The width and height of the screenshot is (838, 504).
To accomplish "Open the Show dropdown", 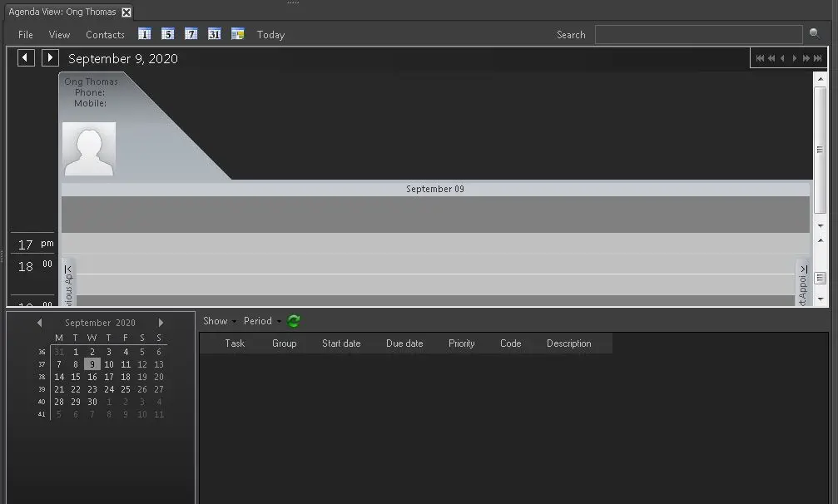I will tap(219, 321).
